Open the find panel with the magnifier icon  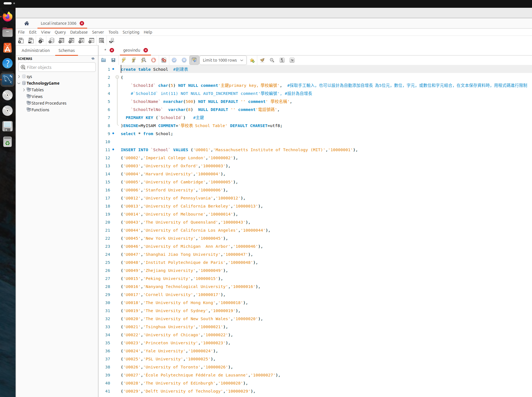(x=272, y=60)
